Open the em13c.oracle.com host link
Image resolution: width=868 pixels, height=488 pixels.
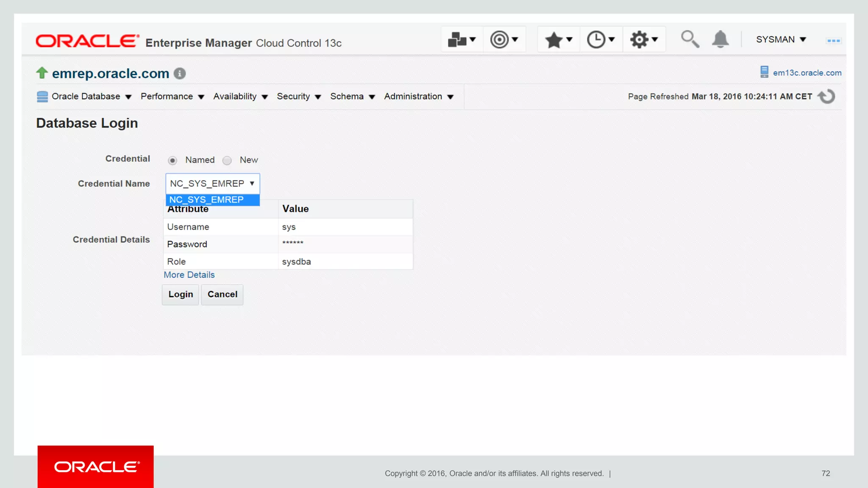807,73
